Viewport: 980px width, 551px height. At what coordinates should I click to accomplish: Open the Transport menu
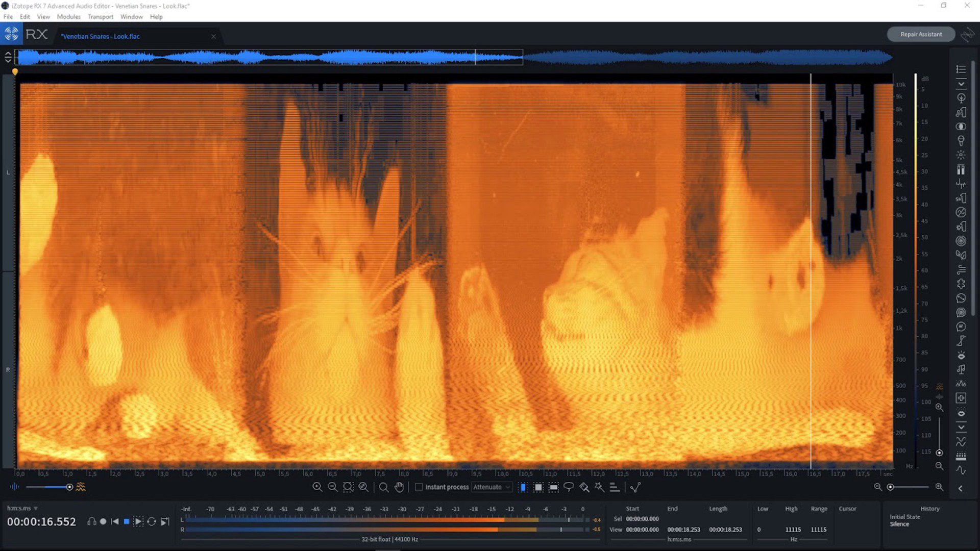pos(100,17)
